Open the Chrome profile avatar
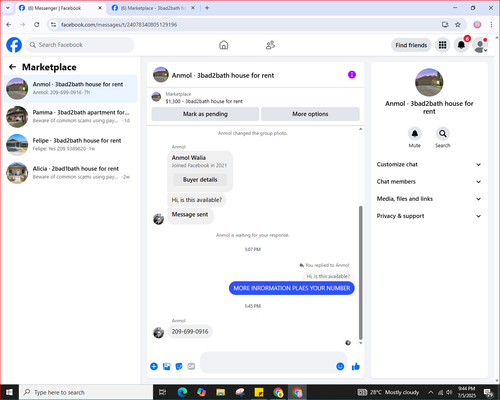Screen dimensions: 500x400 tap(477, 24)
